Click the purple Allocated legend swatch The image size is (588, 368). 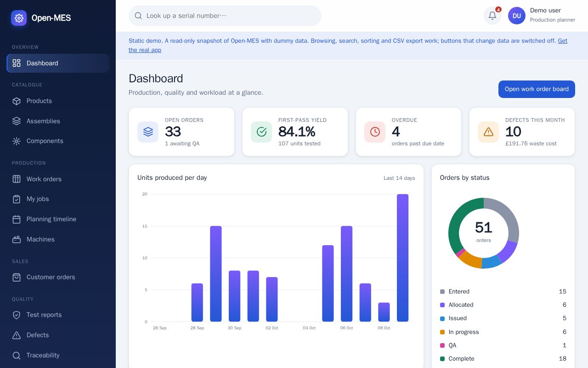(x=442, y=305)
